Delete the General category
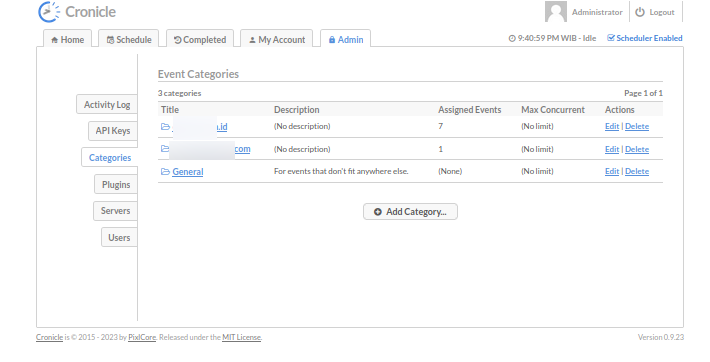The image size is (710, 362). coord(637,171)
